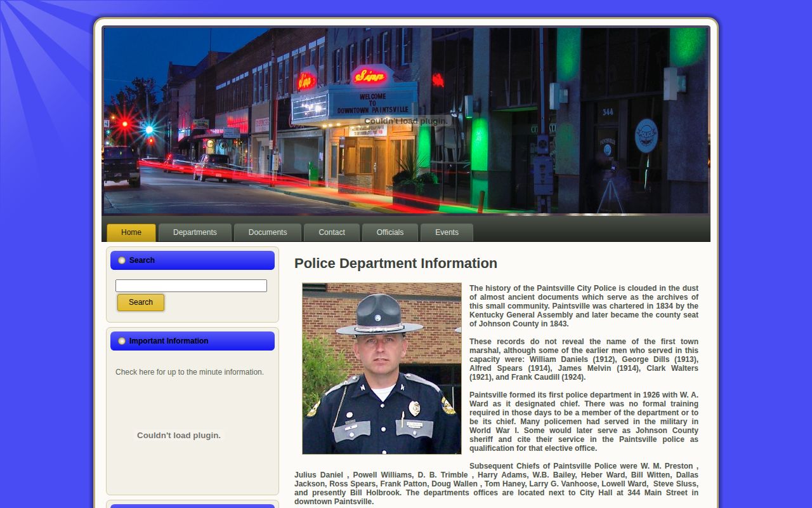
Task: Click paragraph beginning 'Subsequent Chiefs of Paintsville Police'
Action: pyautogui.click(x=496, y=484)
